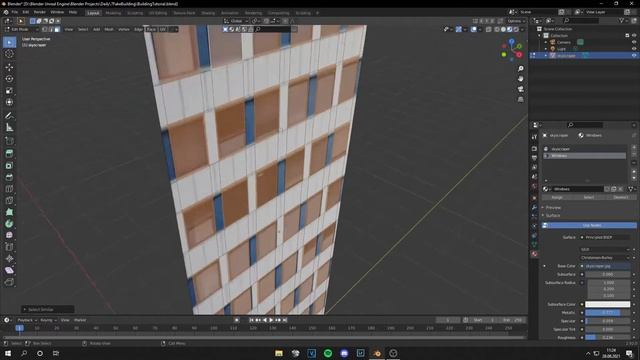This screenshot has height=360, width=640.
Task: Toggle camera view from viewport gizmo
Action: (520, 89)
